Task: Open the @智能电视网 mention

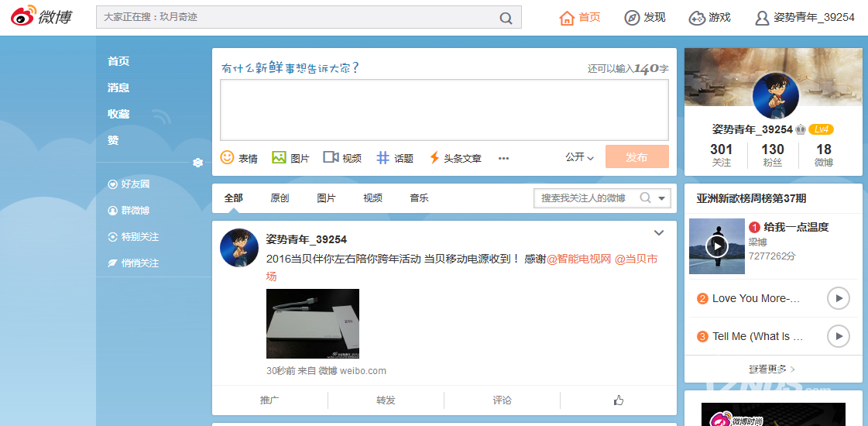Action: coord(578,259)
